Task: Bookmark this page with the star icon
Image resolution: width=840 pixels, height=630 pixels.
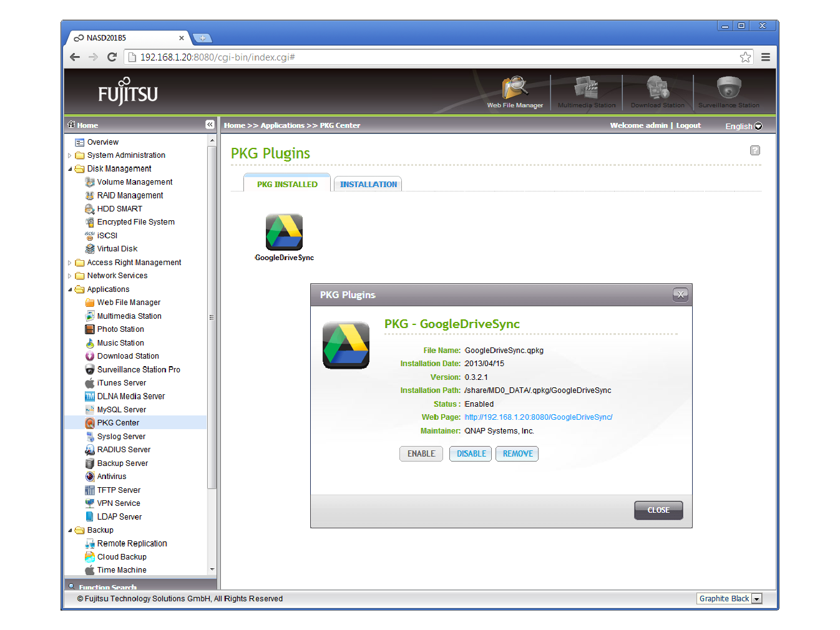Action: pyautogui.click(x=745, y=57)
